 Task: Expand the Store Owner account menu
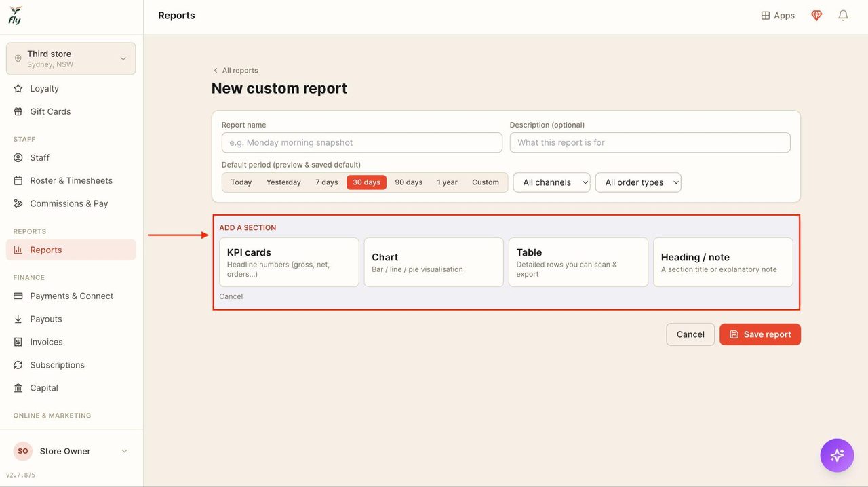point(71,451)
